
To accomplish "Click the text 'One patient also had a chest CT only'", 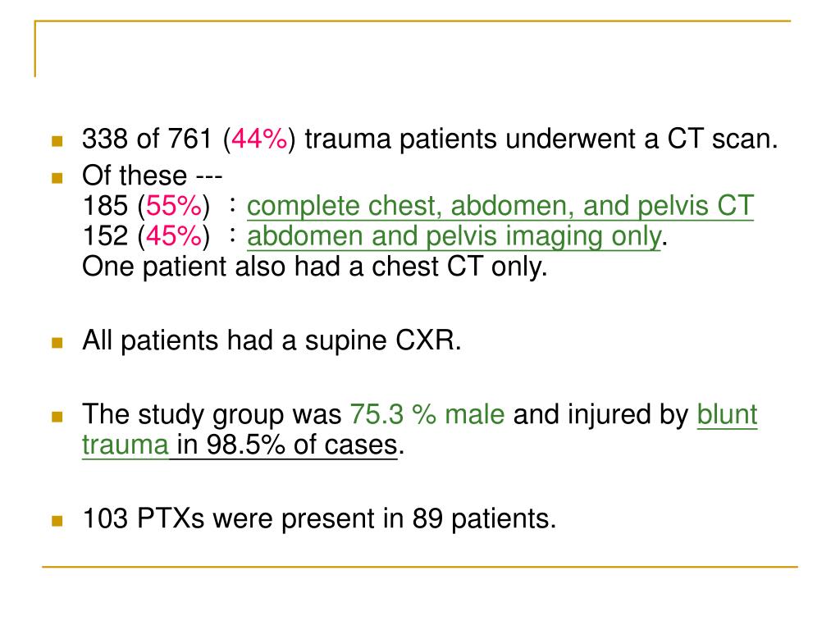I will (314, 267).
